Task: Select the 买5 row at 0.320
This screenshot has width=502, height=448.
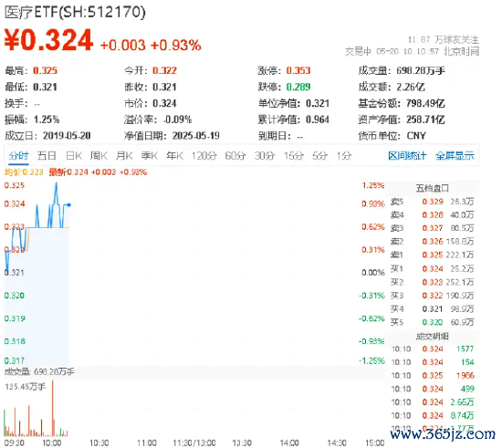Action: (x=432, y=322)
